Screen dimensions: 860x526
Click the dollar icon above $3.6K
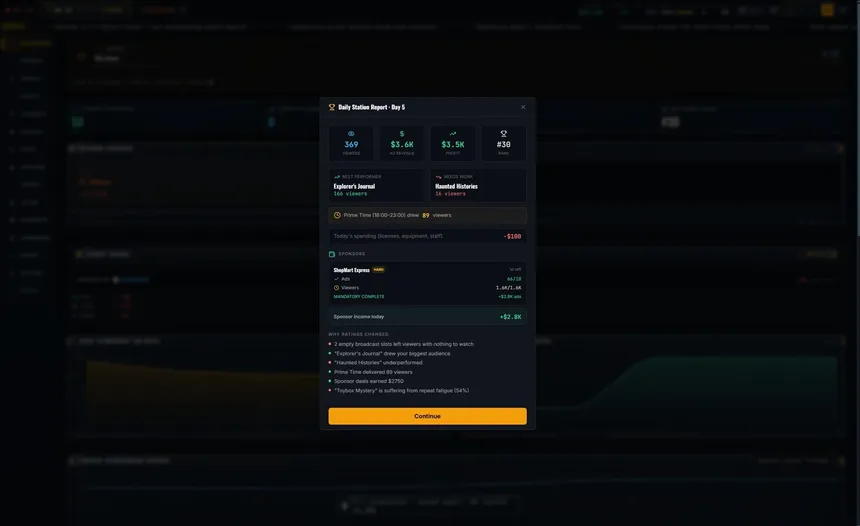tap(402, 133)
